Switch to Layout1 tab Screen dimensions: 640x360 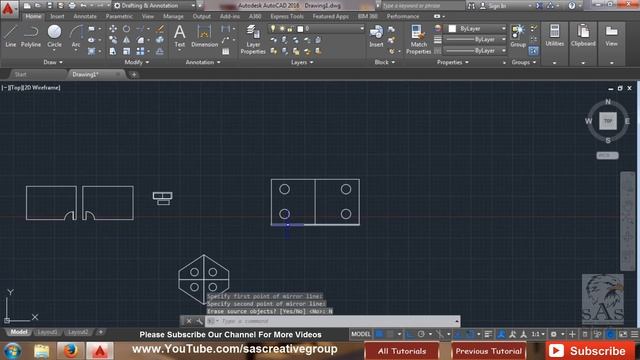(x=47, y=332)
